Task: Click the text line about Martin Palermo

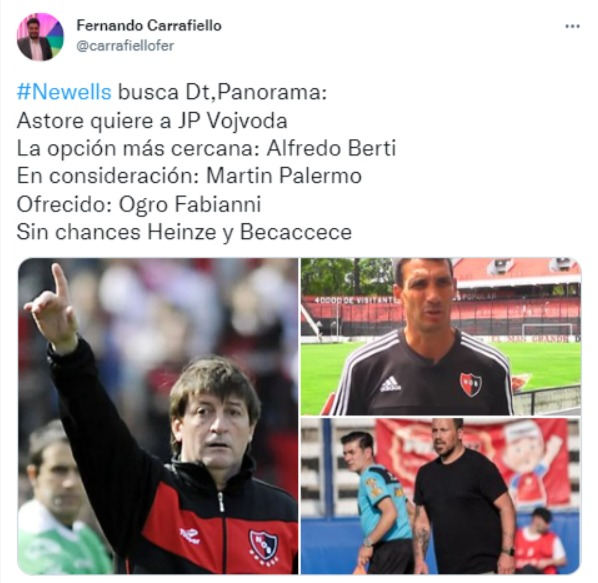Action: (189, 176)
